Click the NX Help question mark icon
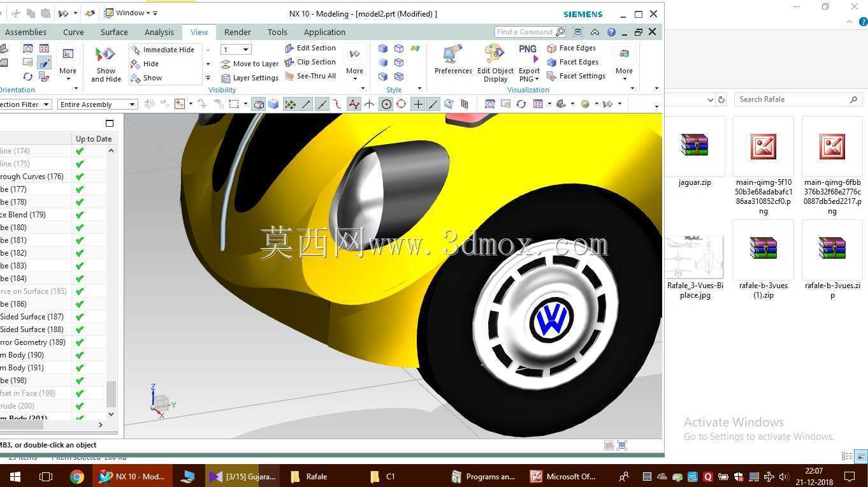Image resolution: width=868 pixels, height=487 pixels. pos(611,32)
